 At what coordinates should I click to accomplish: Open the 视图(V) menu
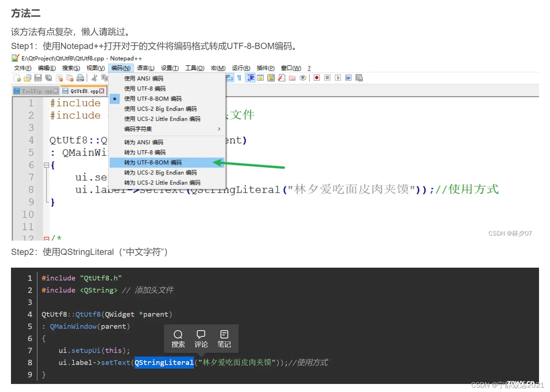click(96, 68)
